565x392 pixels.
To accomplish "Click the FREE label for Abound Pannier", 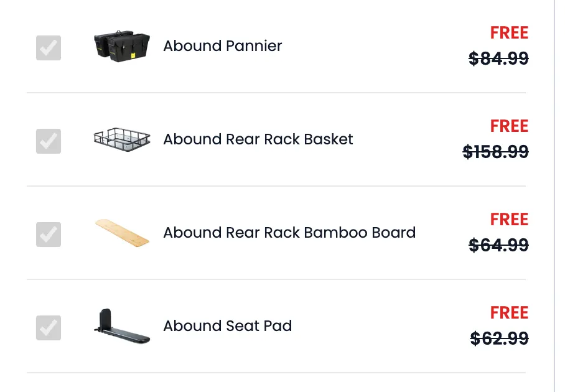I will (x=509, y=33).
